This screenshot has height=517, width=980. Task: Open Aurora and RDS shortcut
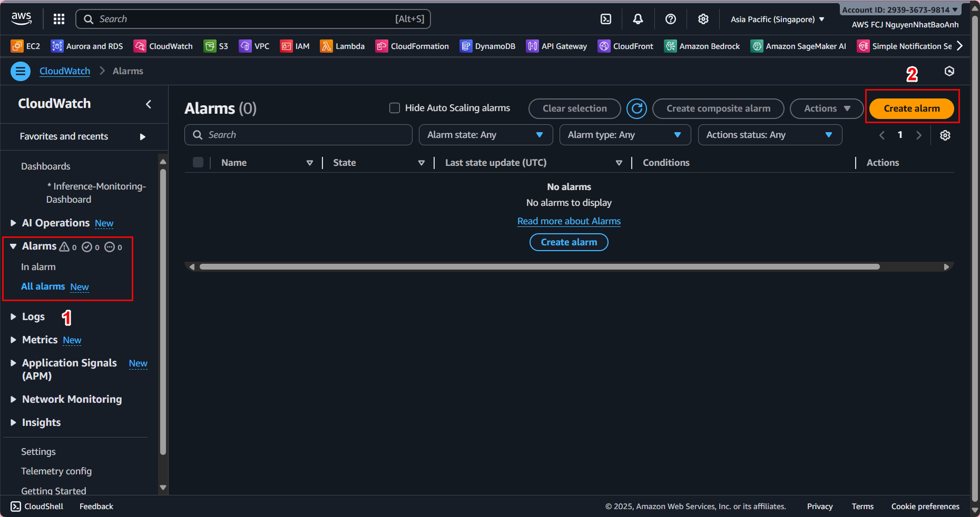(x=87, y=46)
